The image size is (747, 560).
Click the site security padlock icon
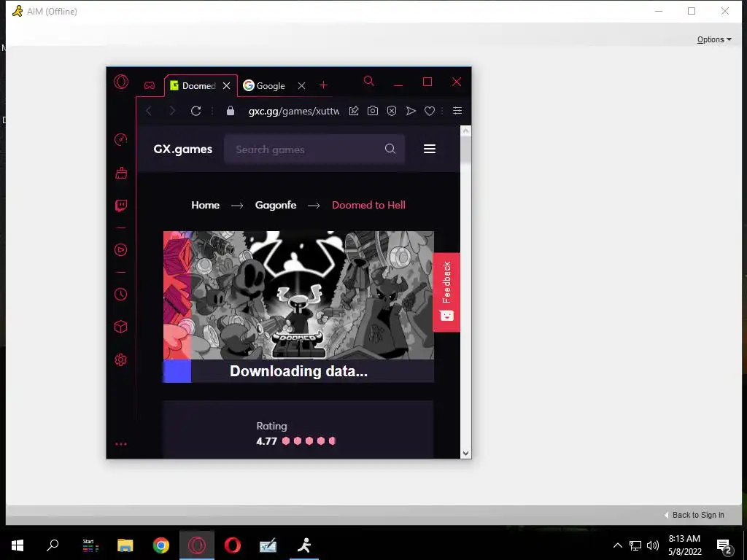231,111
